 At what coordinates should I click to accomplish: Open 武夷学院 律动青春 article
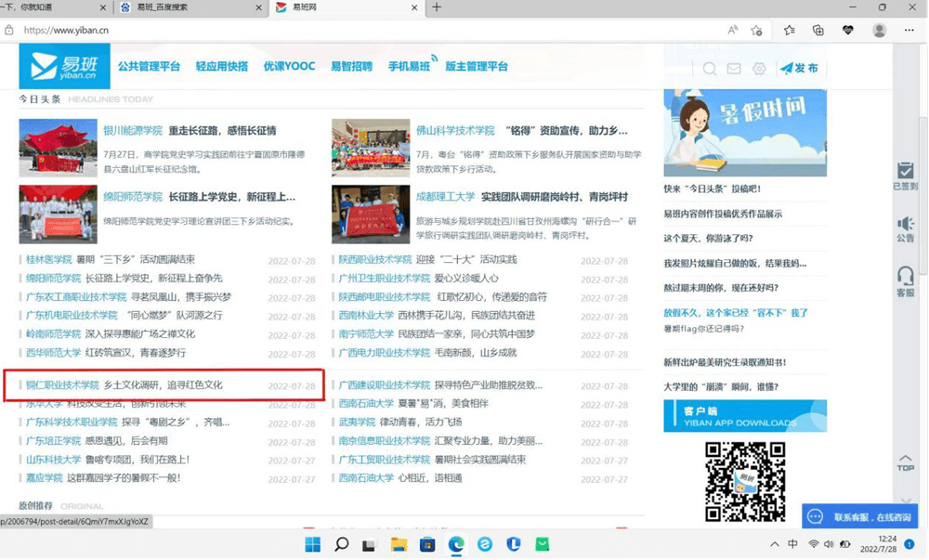pos(399,422)
